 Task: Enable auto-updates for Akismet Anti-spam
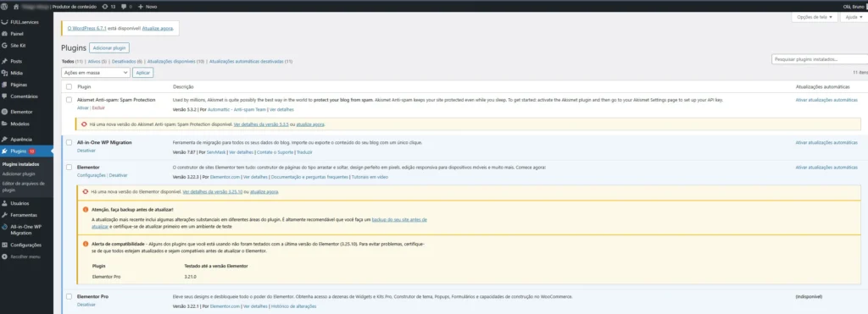(x=826, y=100)
